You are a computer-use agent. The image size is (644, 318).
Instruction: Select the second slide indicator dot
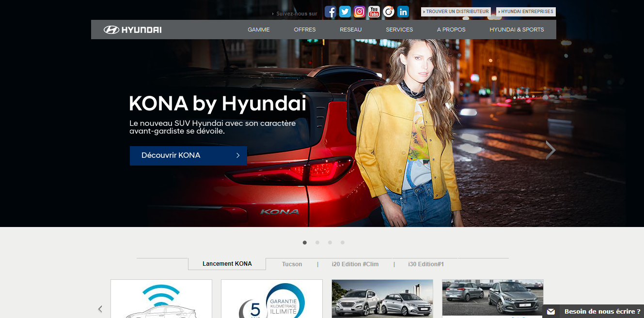317,242
